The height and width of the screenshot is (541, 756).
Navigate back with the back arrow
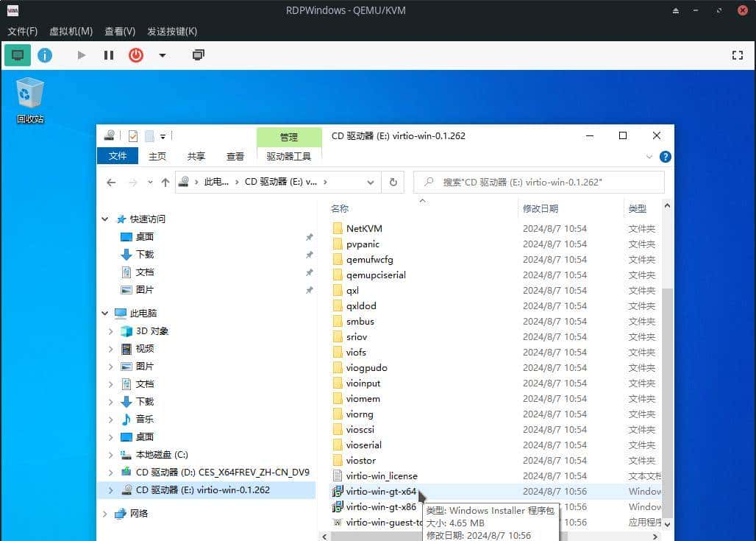(111, 182)
